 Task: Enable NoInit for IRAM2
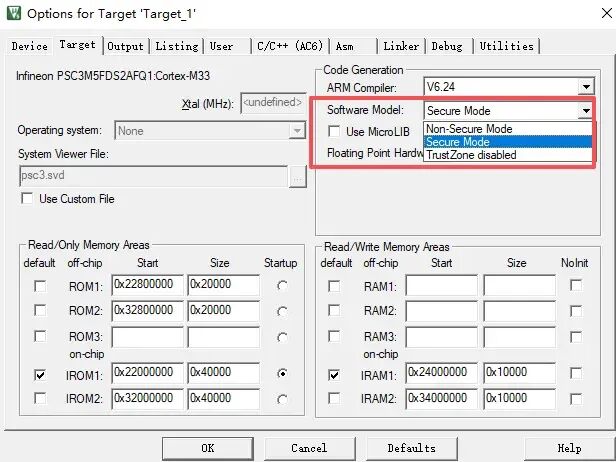click(x=576, y=400)
